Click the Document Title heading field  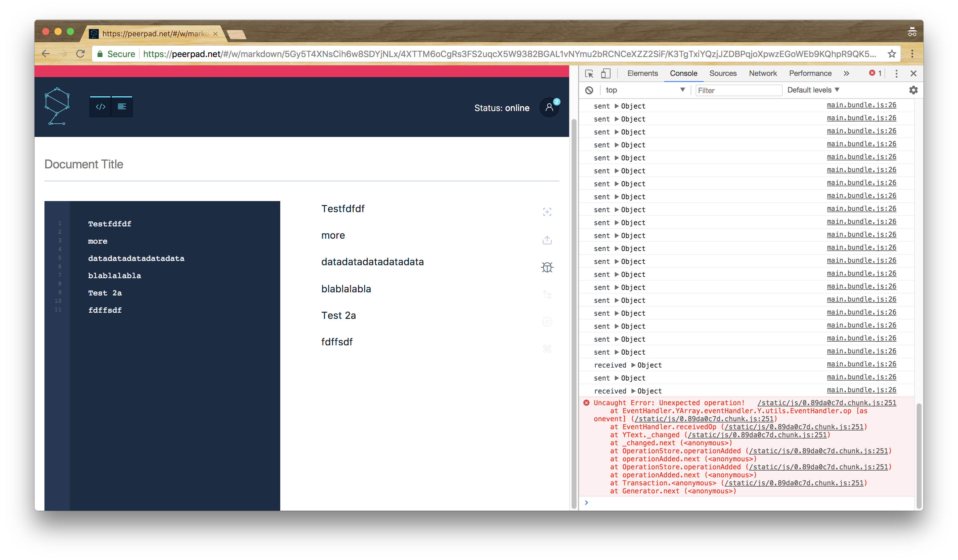point(84,164)
